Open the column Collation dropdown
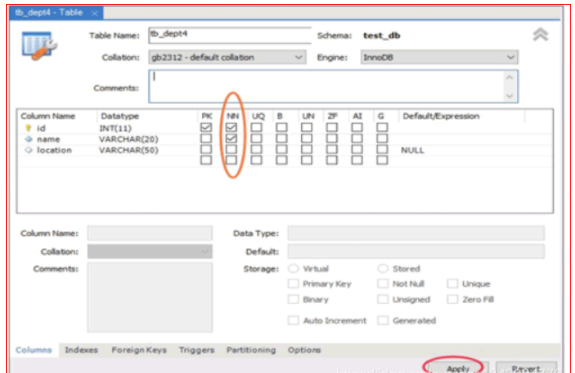This screenshot has width=575, height=373. click(150, 252)
